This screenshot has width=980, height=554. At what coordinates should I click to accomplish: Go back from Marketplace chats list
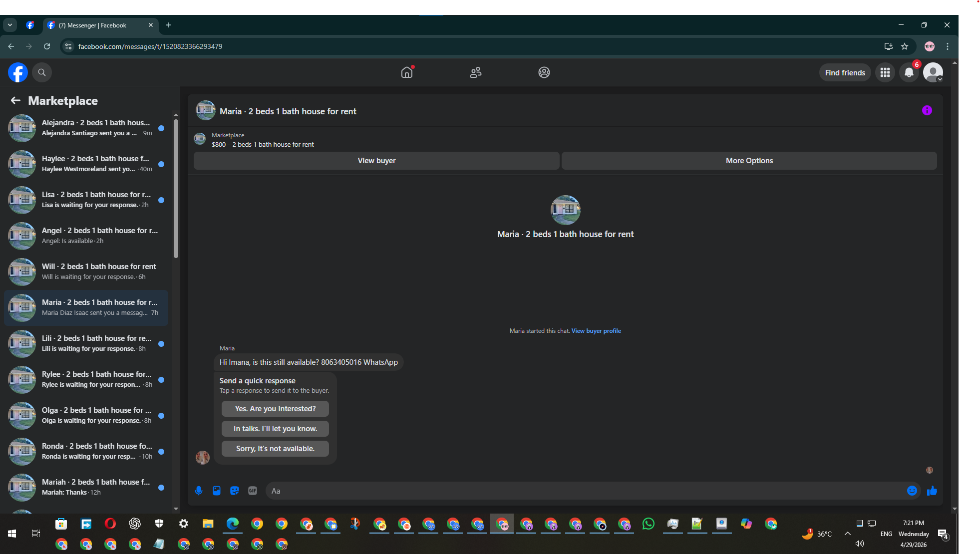tap(15, 100)
